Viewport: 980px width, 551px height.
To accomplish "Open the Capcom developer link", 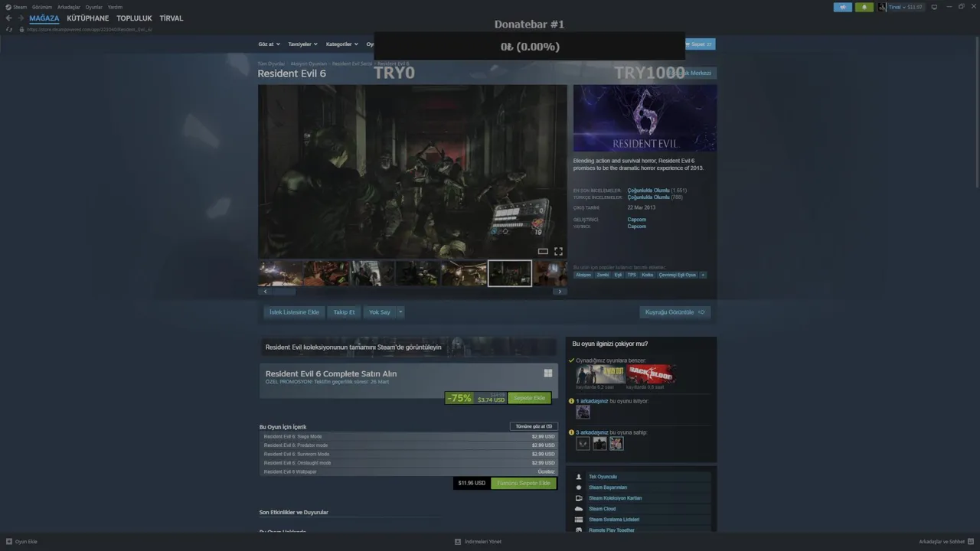I will point(636,220).
